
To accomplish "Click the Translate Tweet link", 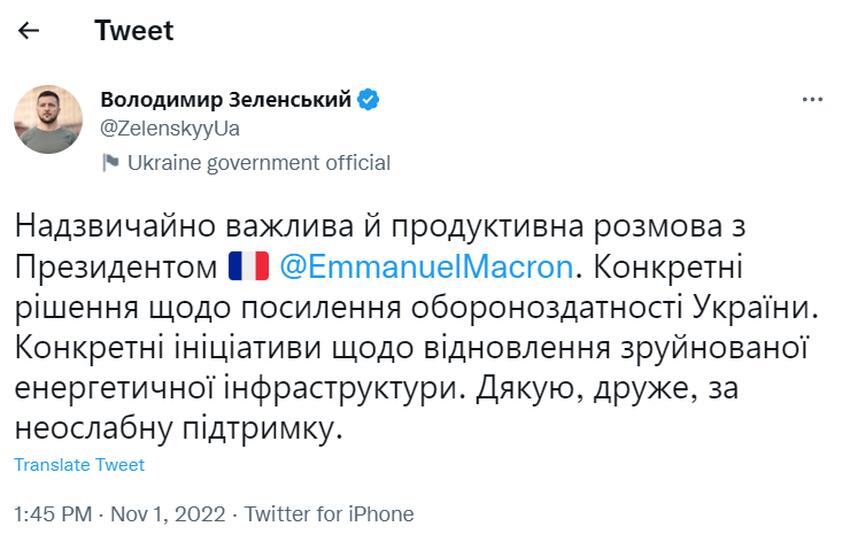I will tap(80, 465).
